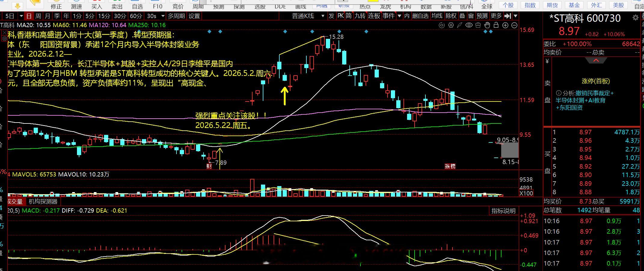This screenshot has width=644, height=271.
Task: Click the 简 simplified view button
Action: pyautogui.click(x=349, y=16)
